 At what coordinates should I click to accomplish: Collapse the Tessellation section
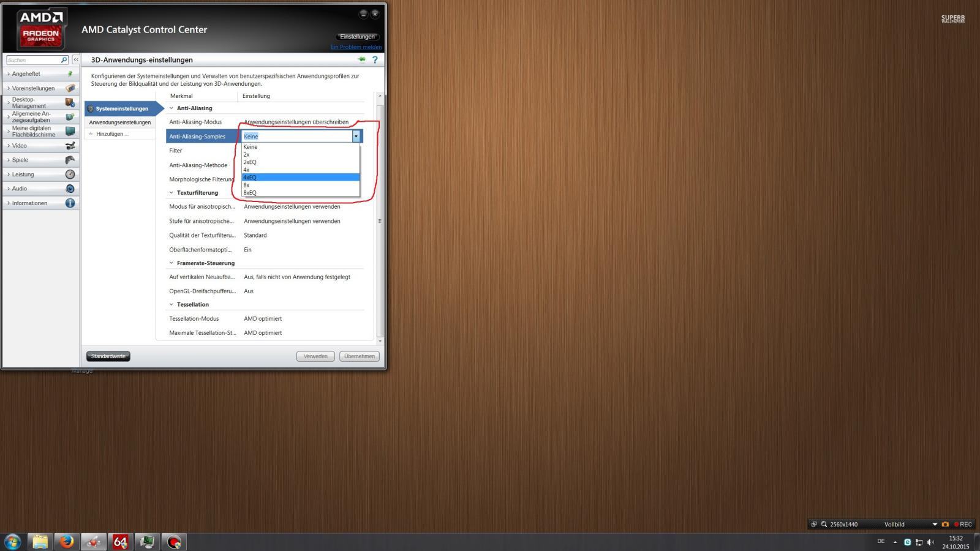171,304
